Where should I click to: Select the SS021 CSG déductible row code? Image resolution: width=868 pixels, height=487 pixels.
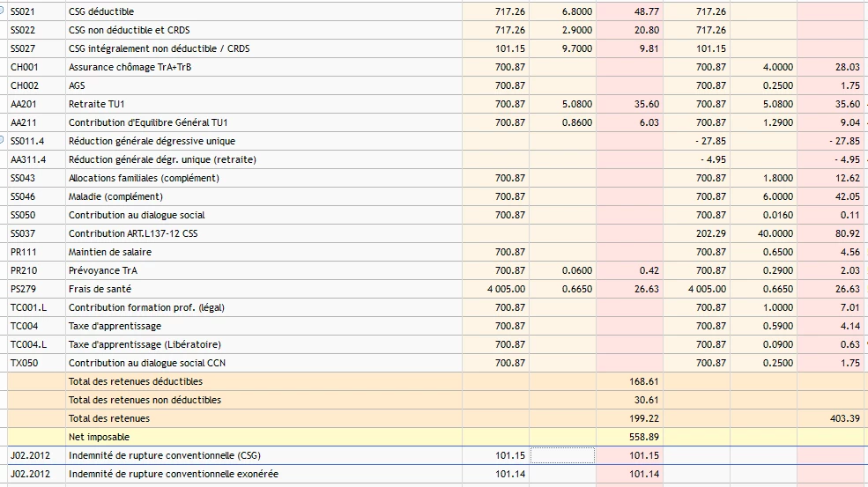[23, 11]
